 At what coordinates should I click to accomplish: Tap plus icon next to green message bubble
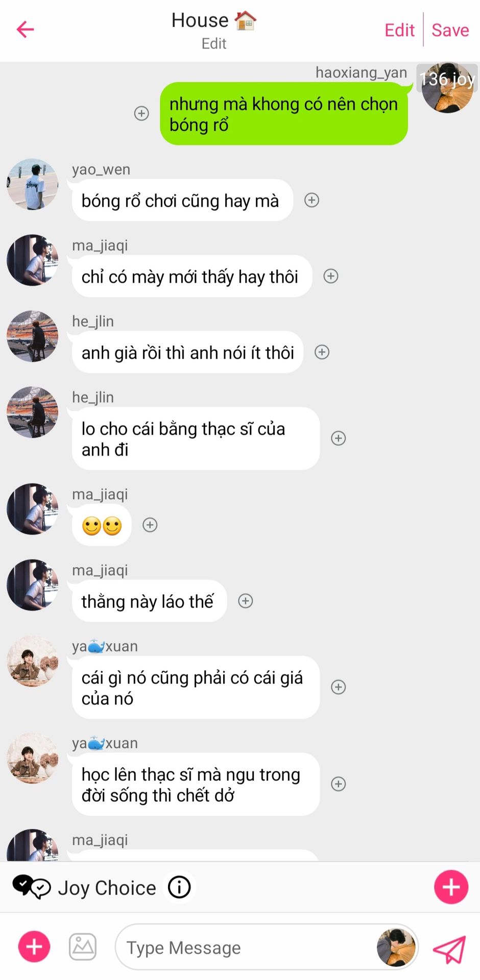point(141,113)
